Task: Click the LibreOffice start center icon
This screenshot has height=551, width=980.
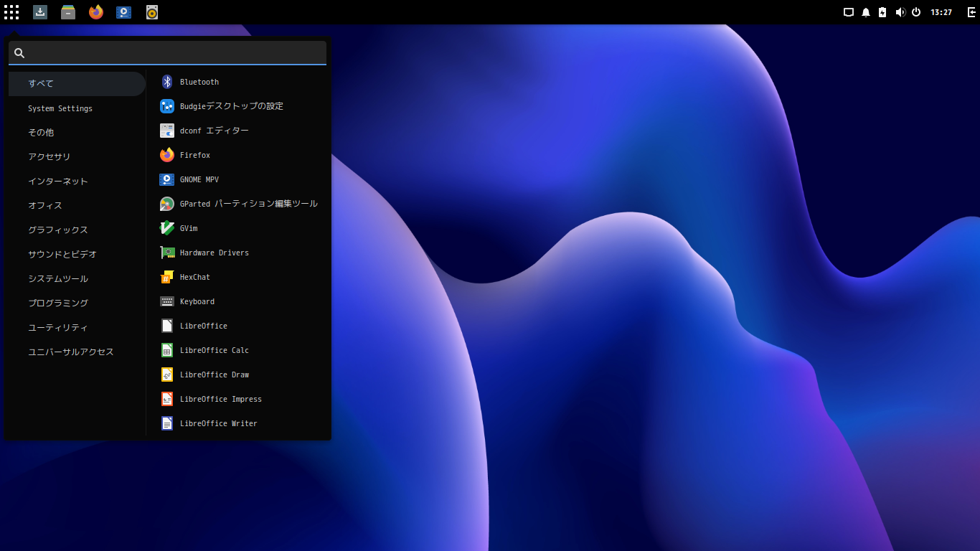Action: (167, 326)
